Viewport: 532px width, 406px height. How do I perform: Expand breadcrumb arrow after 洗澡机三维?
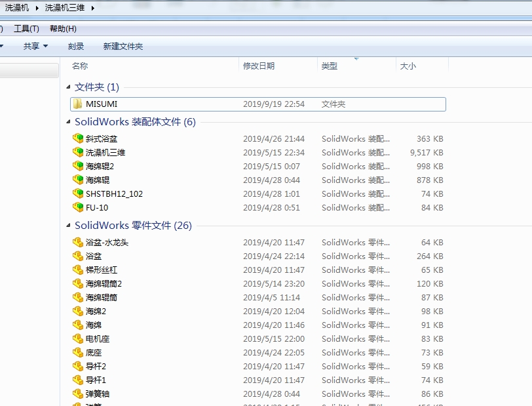point(92,8)
